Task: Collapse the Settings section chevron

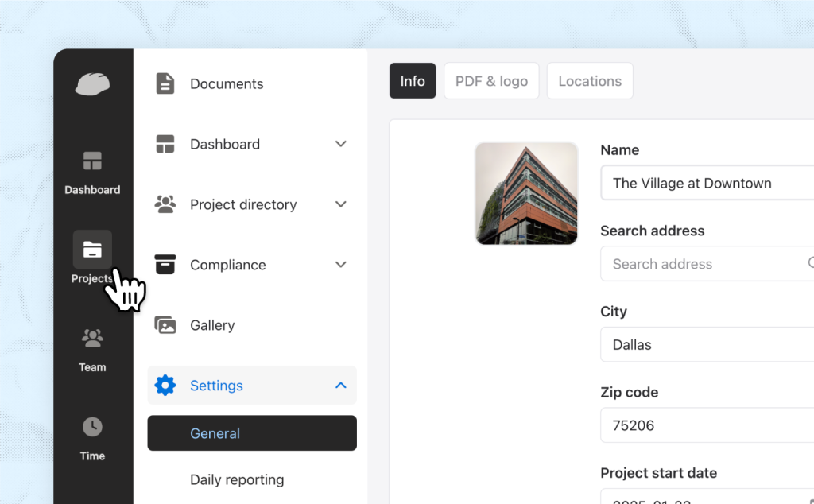Action: [340, 385]
